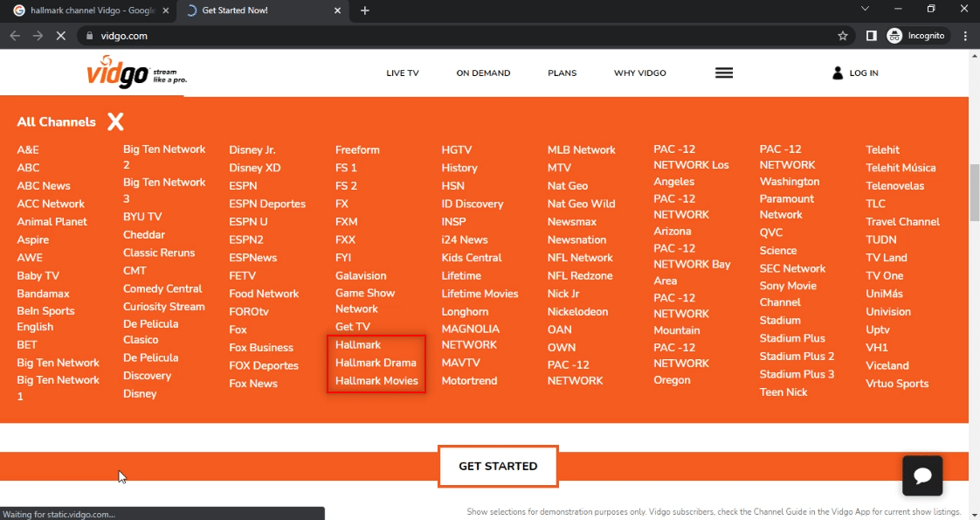
Task: Select the Motortrend channel
Action: [x=469, y=381]
